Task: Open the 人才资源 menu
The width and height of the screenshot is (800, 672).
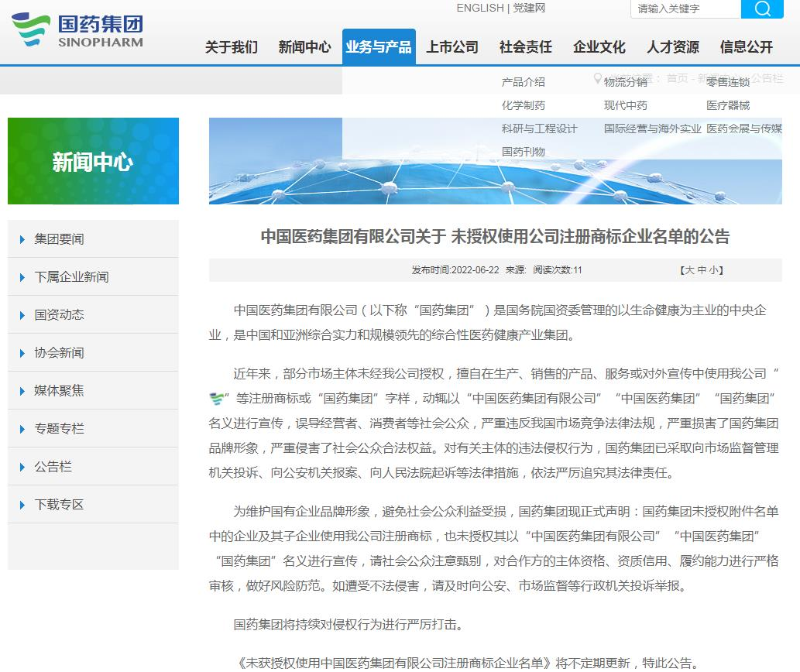Action: point(672,47)
